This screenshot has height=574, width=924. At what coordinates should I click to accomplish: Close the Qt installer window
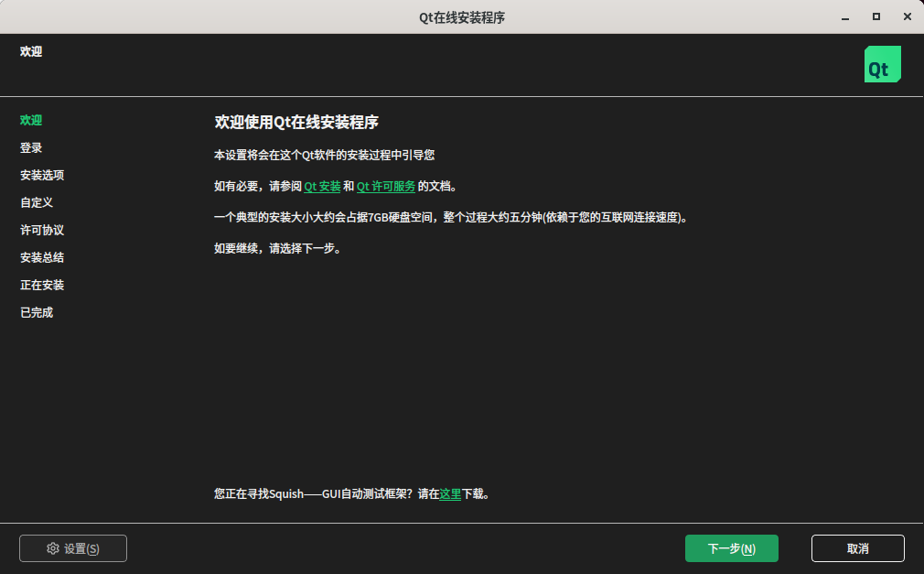click(908, 17)
